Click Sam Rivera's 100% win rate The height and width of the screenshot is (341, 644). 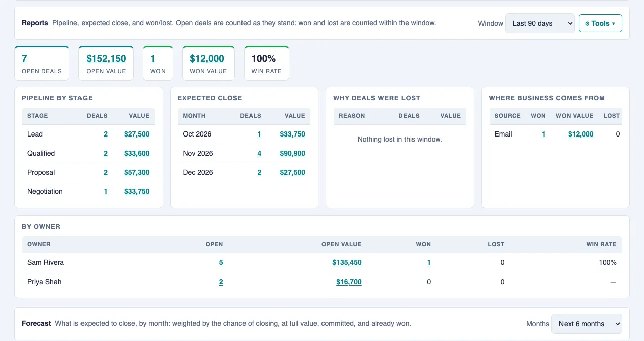pos(607,262)
